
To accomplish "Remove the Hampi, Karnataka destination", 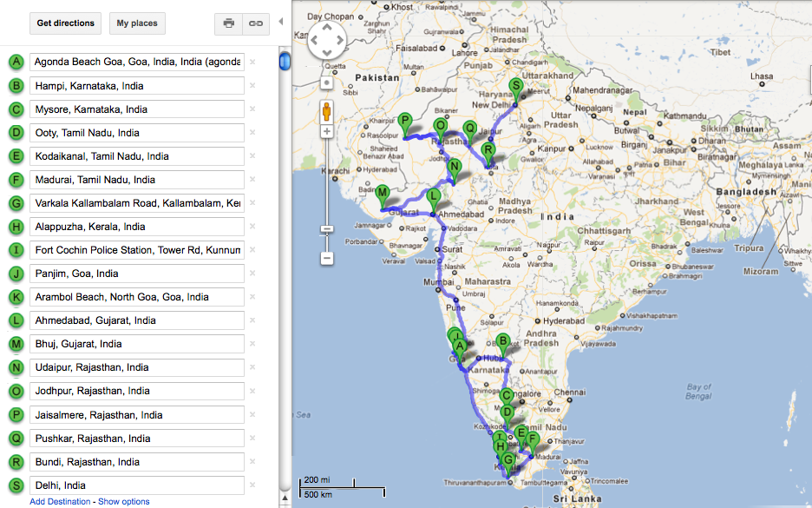I will (x=252, y=86).
